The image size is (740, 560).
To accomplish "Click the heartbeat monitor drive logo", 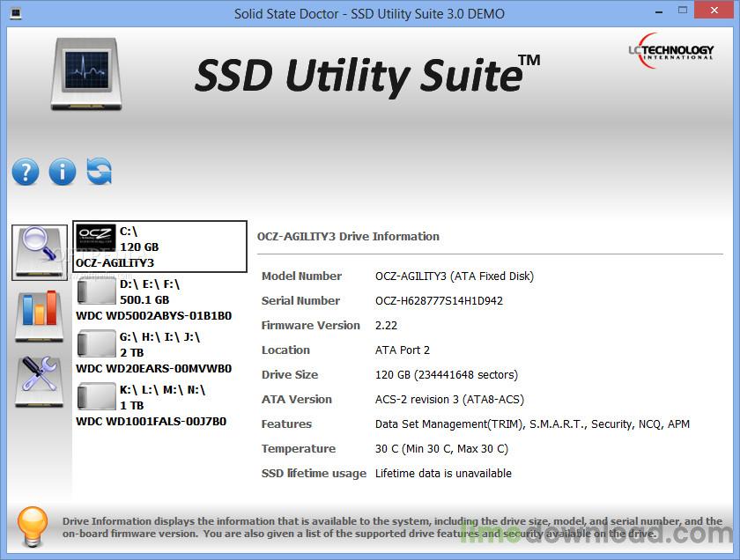I will [86, 74].
